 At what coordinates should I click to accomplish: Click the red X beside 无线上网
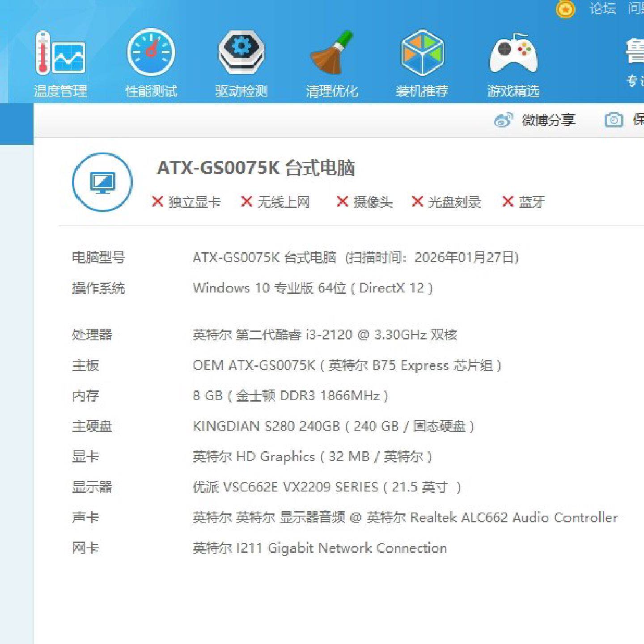(x=246, y=201)
